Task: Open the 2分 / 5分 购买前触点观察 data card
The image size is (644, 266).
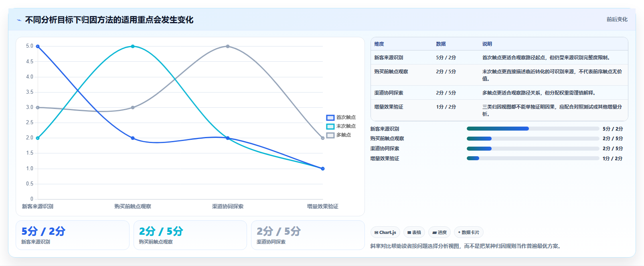Action: [190, 235]
